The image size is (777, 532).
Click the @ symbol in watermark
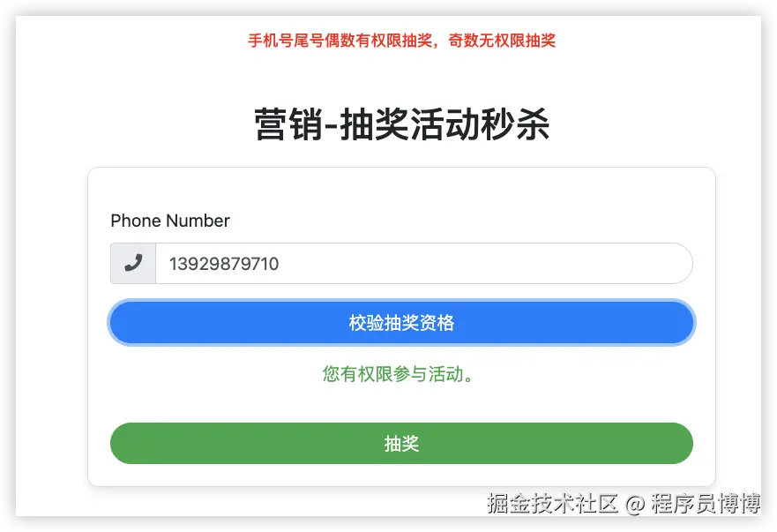tap(634, 505)
